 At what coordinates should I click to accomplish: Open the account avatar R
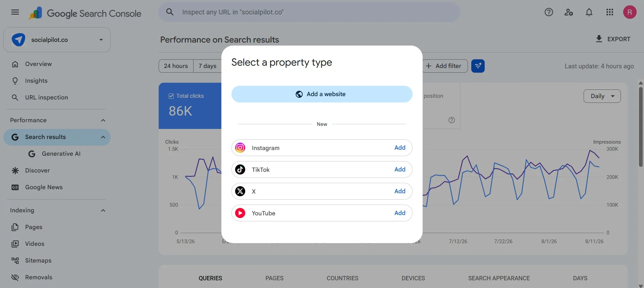tap(630, 12)
